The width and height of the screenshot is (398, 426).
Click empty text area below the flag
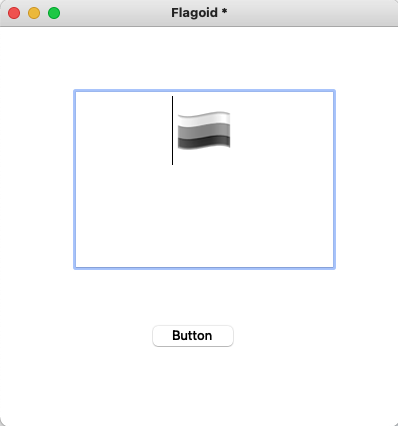(204, 213)
